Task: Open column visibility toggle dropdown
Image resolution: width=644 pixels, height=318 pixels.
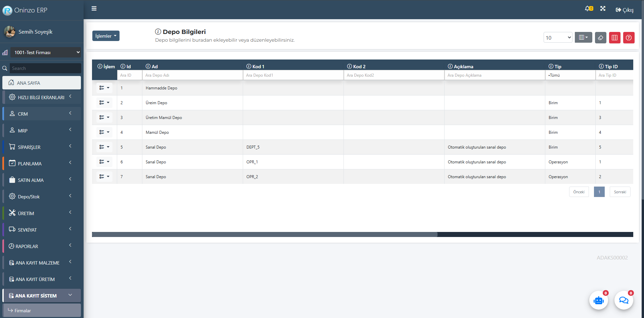Action: (583, 38)
